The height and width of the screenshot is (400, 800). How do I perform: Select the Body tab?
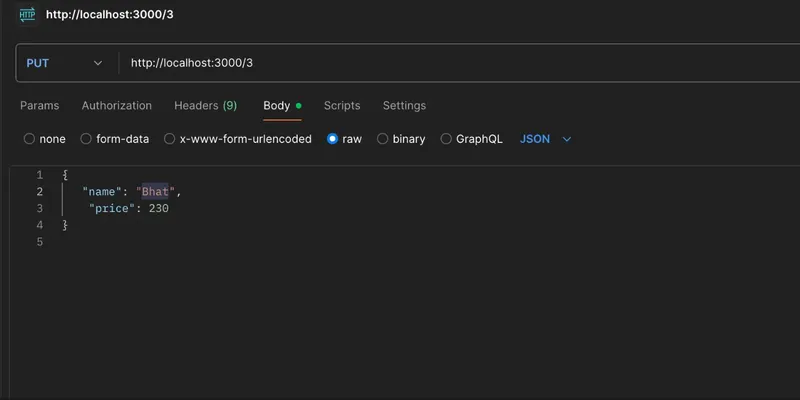coord(282,106)
